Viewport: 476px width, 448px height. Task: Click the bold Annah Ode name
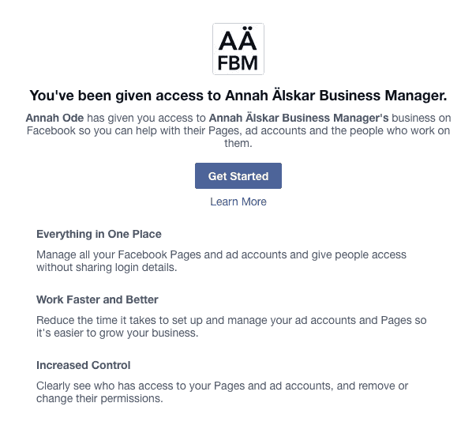click(51, 118)
